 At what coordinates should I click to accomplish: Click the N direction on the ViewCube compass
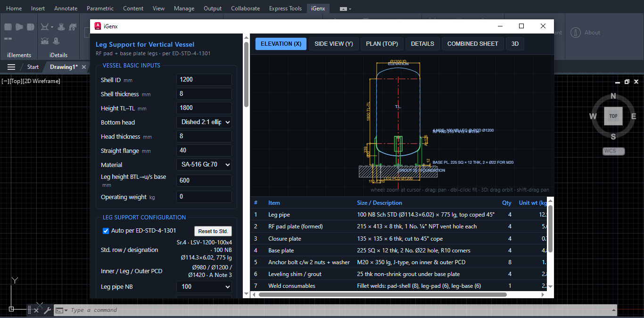613,96
